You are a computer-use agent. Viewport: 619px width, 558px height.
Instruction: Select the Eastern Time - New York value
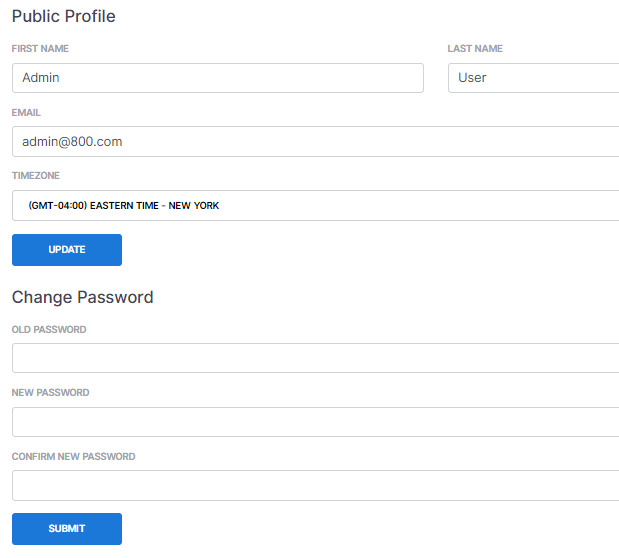124,206
